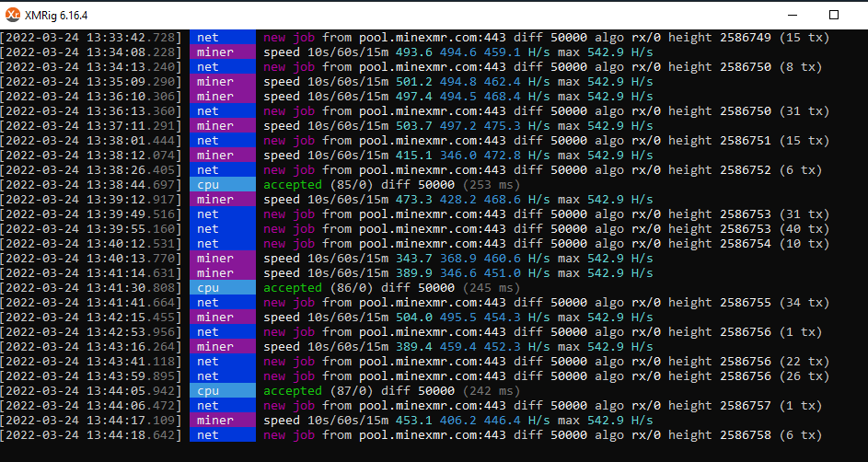Click speed value 493.6 in log
This screenshot has height=462, width=868.
point(413,52)
